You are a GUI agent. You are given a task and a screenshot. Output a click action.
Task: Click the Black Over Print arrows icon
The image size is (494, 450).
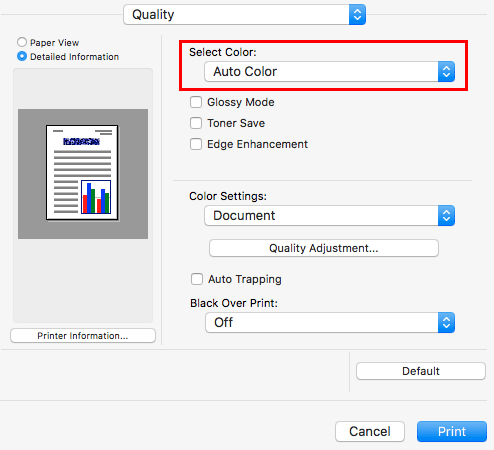(x=446, y=322)
